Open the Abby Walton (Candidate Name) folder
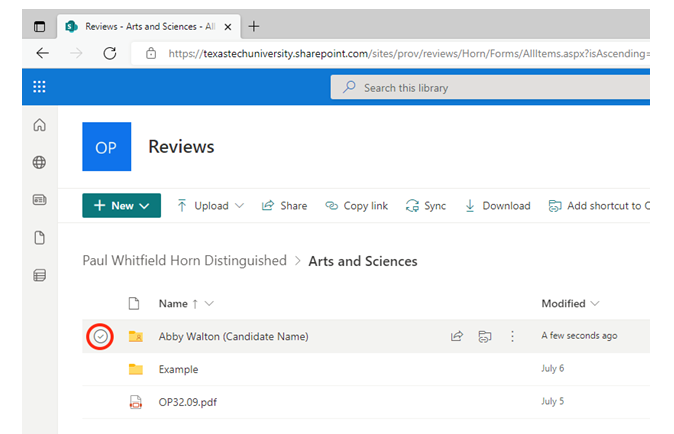The height and width of the screenshot is (434, 674). click(233, 336)
